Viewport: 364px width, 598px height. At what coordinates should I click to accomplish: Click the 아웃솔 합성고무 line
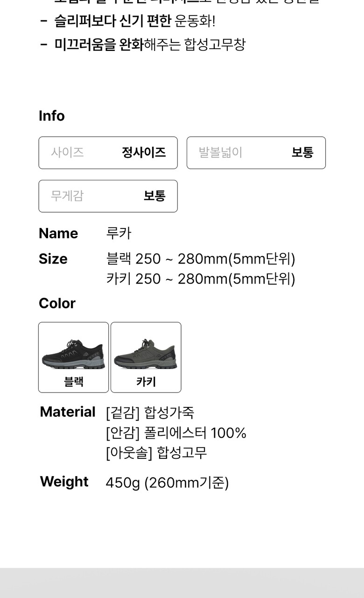pos(156,453)
